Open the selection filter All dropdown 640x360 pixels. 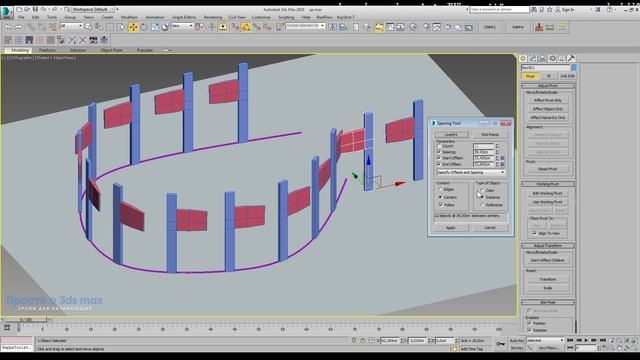point(71,26)
